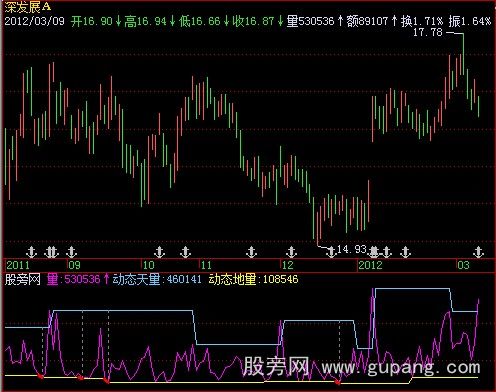Click the leftmost anchor marker near the 2011 label

point(31,252)
